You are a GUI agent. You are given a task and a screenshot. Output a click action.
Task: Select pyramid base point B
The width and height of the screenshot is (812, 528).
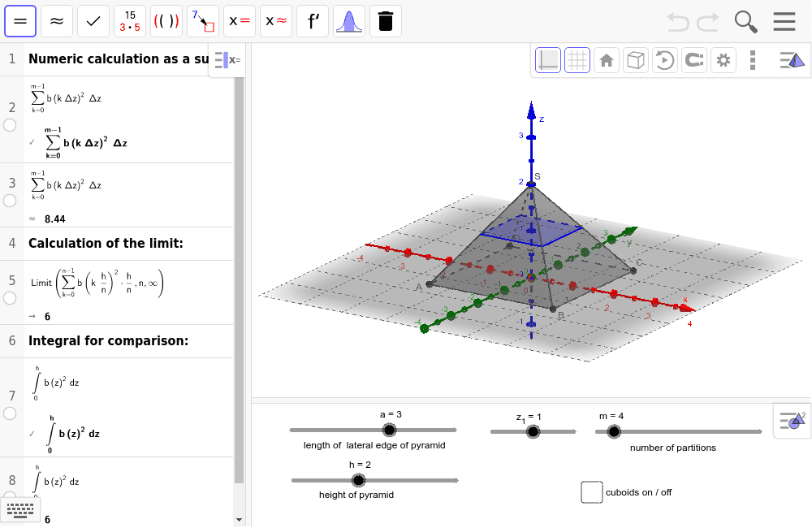coord(553,309)
